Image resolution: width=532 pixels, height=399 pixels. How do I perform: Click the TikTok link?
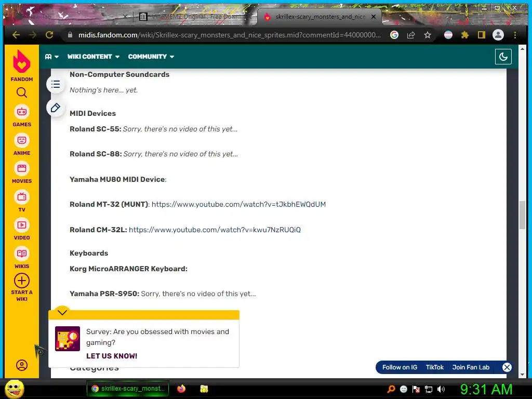(x=435, y=367)
